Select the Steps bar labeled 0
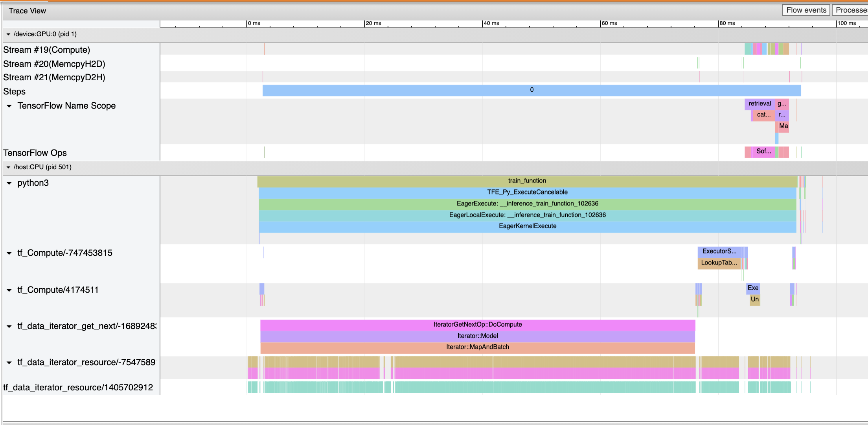 (x=531, y=90)
